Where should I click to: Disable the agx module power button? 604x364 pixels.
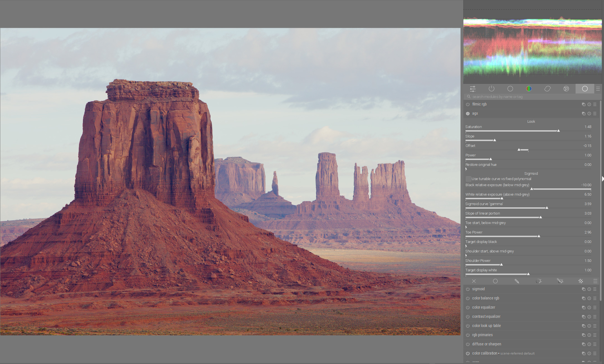point(468,114)
